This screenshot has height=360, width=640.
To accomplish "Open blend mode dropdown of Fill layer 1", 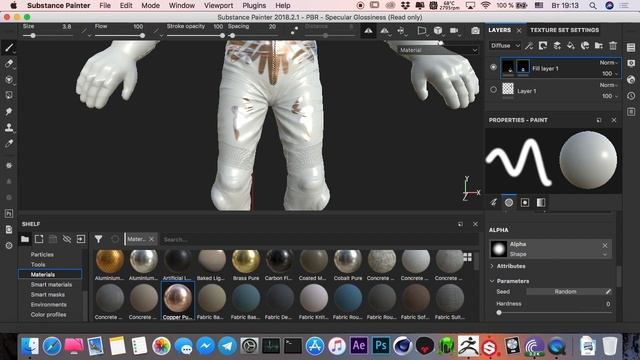I will point(609,63).
